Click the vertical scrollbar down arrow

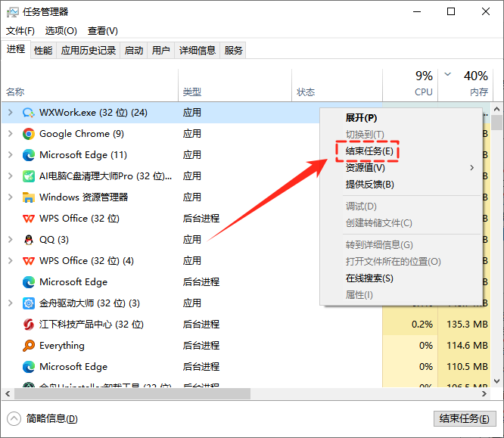pyautogui.click(x=497, y=381)
